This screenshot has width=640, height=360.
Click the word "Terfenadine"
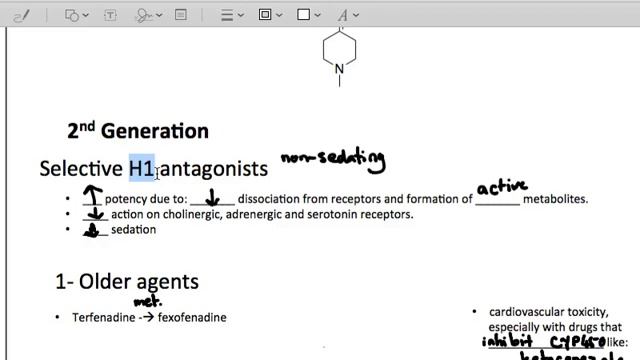pos(104,318)
